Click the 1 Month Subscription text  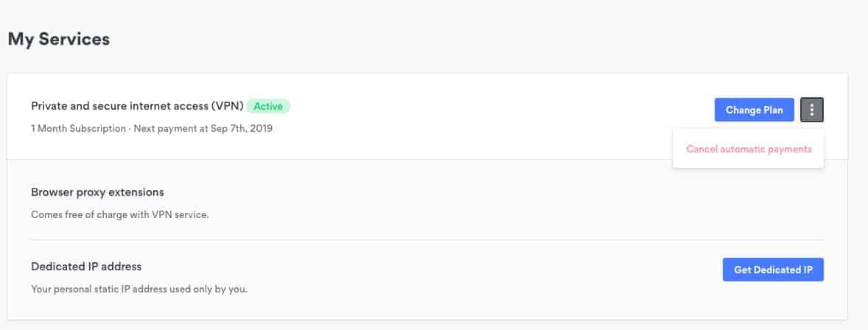[79, 128]
